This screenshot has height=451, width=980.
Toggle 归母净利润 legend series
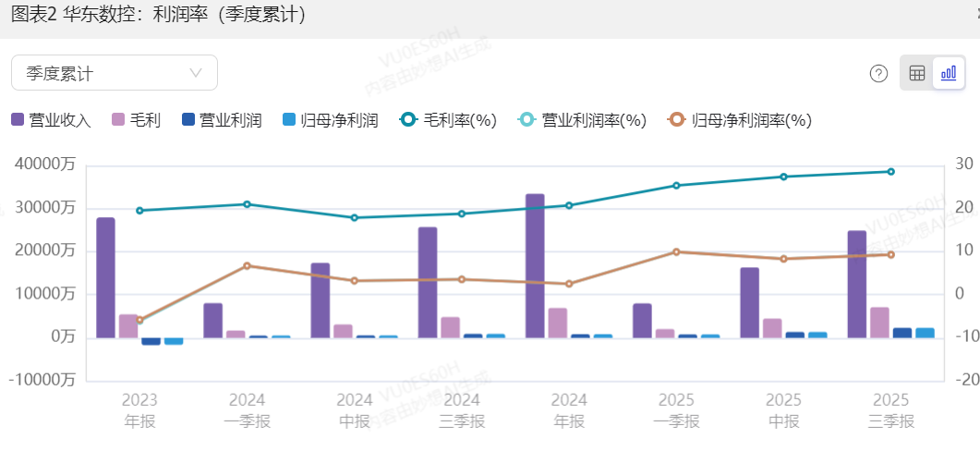click(x=330, y=120)
